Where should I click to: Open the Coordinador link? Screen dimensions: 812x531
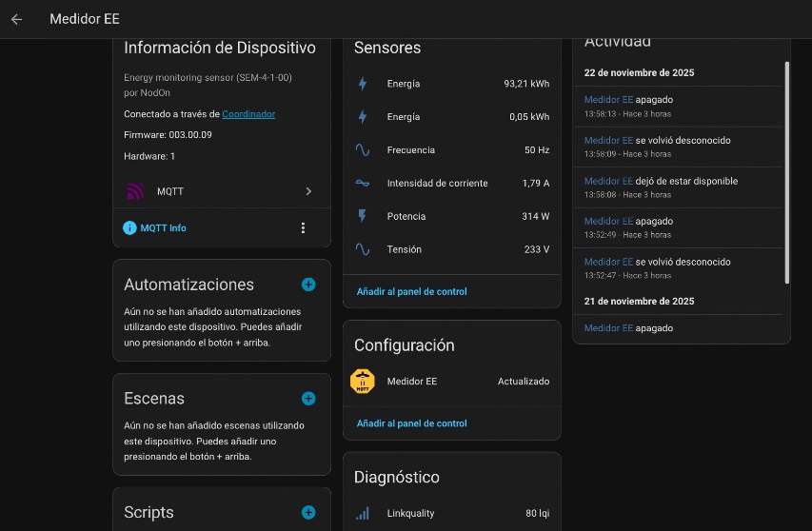pyautogui.click(x=248, y=114)
